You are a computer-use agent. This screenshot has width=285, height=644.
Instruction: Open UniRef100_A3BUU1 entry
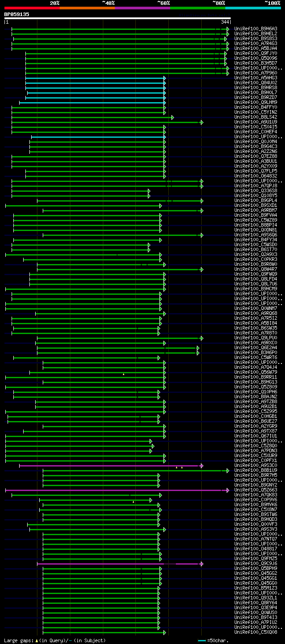[256, 161]
